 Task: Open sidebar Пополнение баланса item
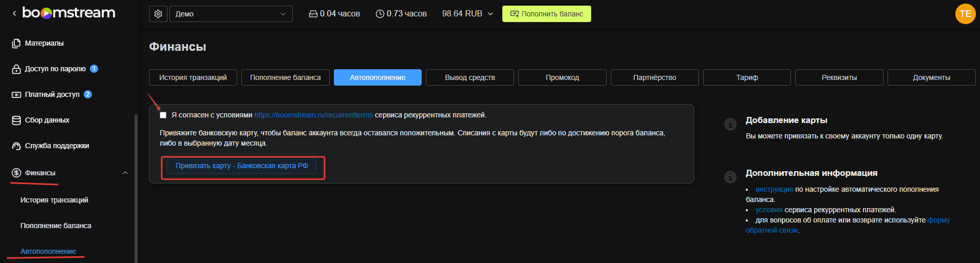point(56,226)
